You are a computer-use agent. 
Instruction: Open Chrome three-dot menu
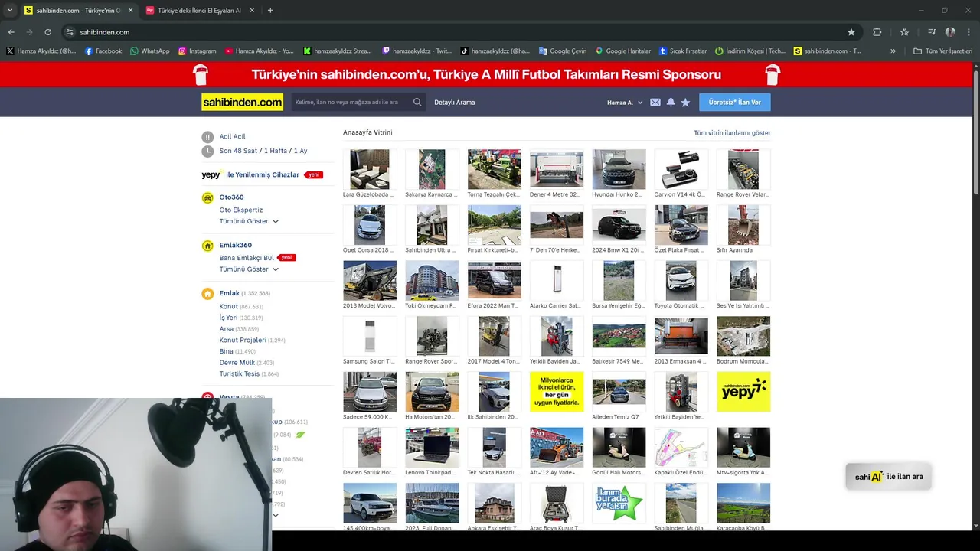(968, 32)
